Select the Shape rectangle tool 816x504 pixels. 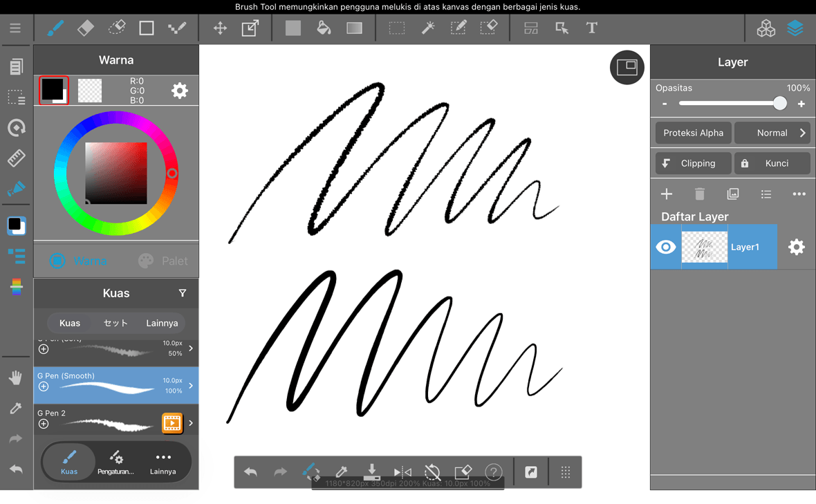click(147, 28)
